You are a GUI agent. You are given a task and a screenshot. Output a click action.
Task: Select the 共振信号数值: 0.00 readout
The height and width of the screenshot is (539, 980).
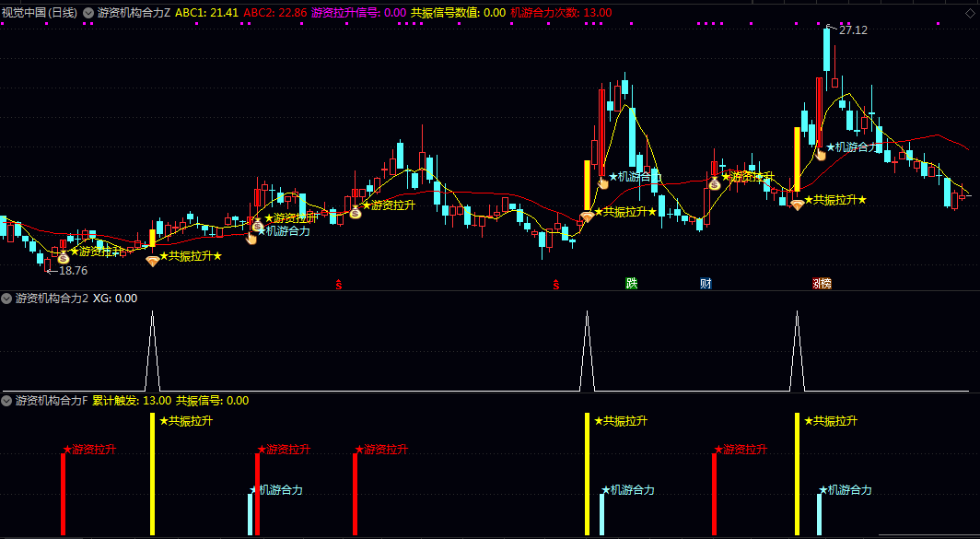(x=458, y=13)
